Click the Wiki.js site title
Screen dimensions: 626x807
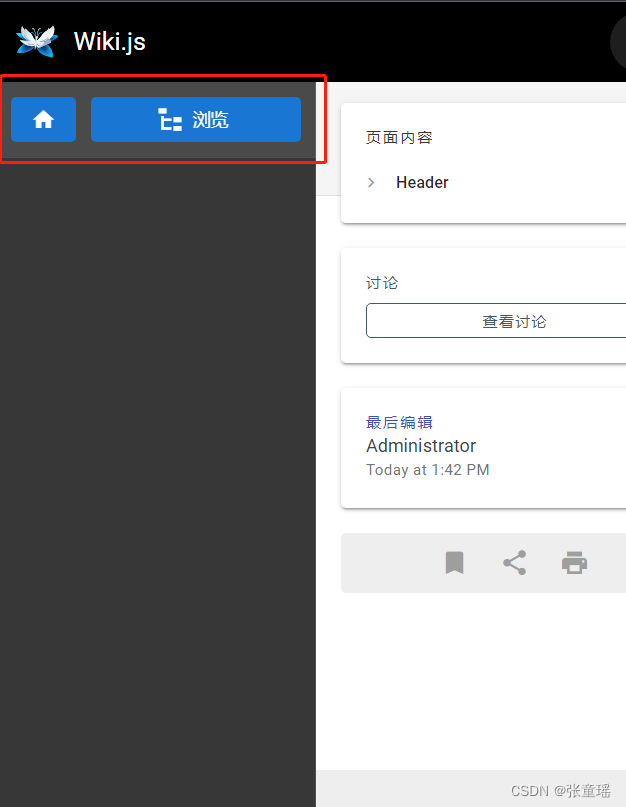pyautogui.click(x=110, y=42)
